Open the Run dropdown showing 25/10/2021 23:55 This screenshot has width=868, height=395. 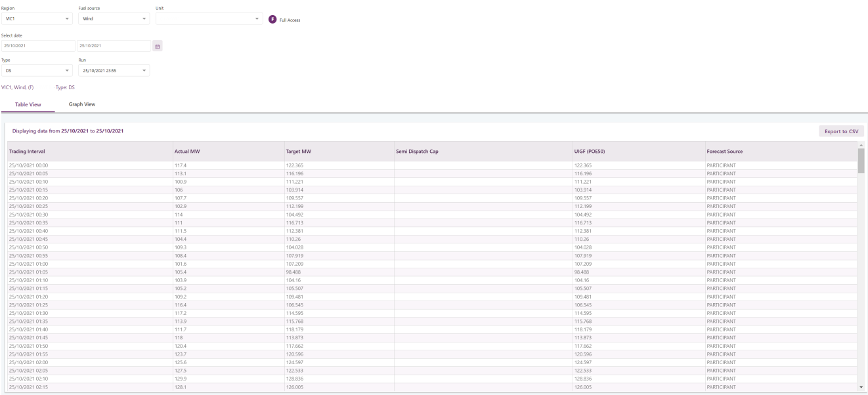click(114, 70)
